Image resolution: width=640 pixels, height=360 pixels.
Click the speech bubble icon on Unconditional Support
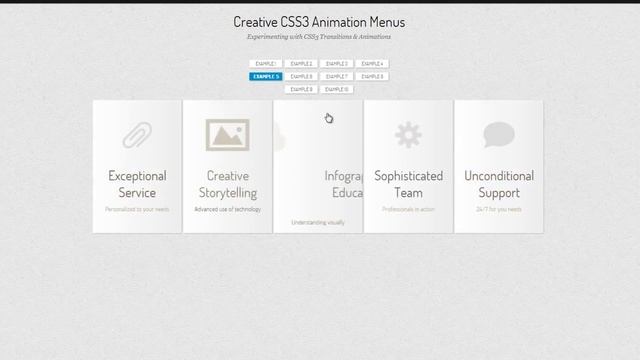point(499,134)
